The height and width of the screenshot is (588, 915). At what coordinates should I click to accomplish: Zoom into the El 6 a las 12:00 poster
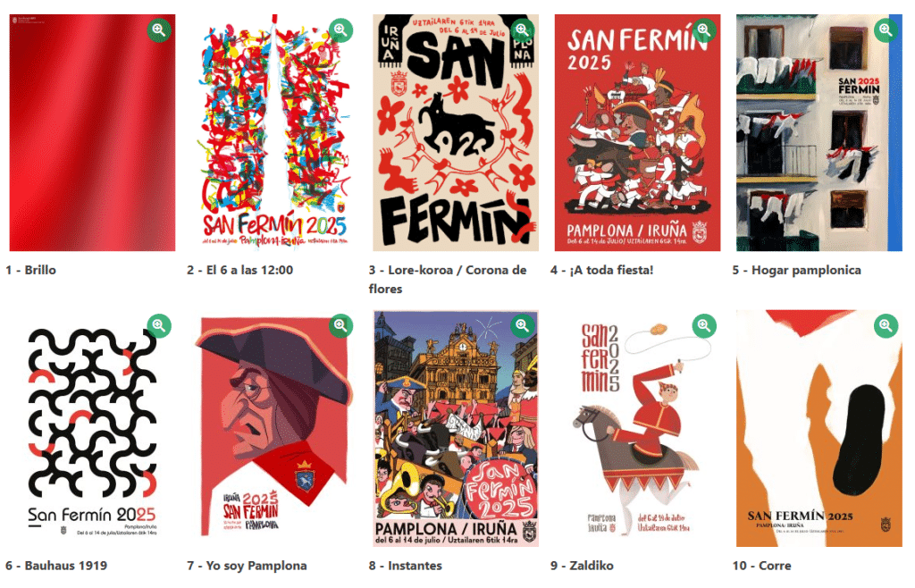340,29
